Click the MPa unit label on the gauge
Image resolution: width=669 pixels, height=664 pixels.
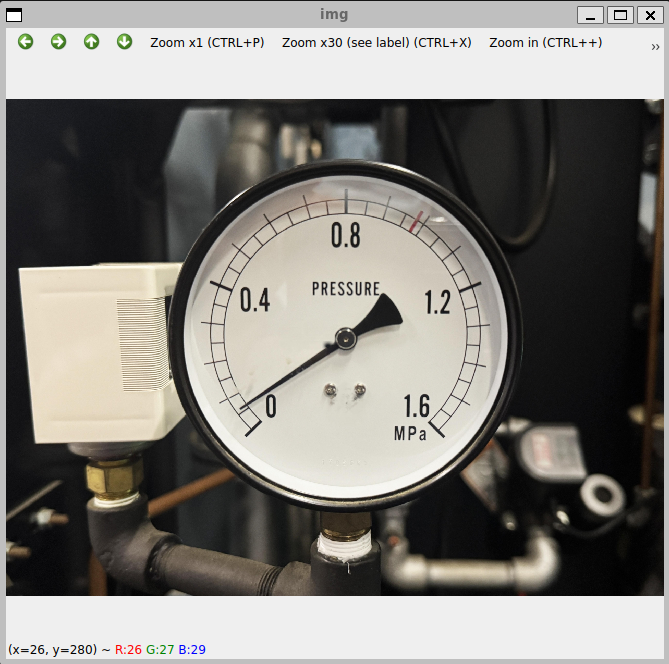(410, 434)
